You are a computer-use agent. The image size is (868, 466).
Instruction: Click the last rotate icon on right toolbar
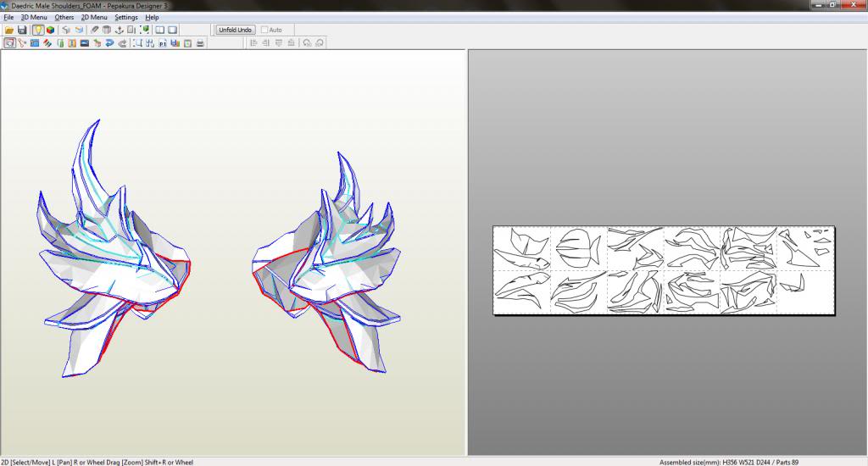(320, 42)
